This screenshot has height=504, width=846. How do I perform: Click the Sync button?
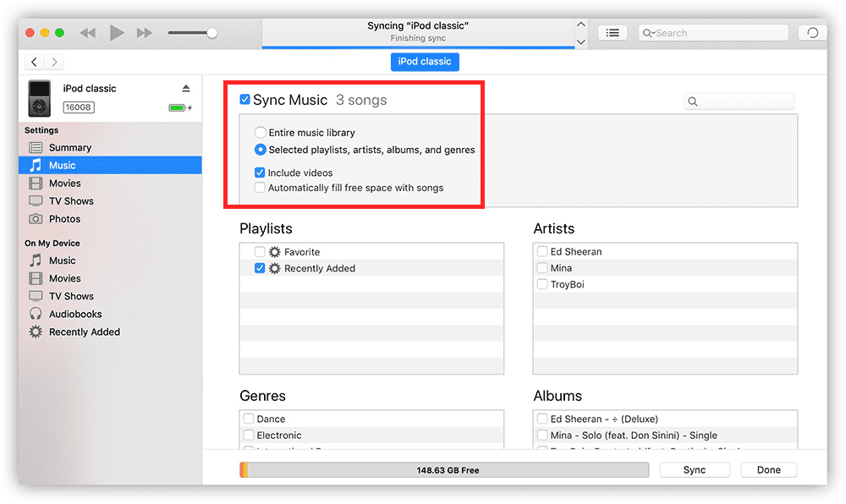tap(695, 470)
